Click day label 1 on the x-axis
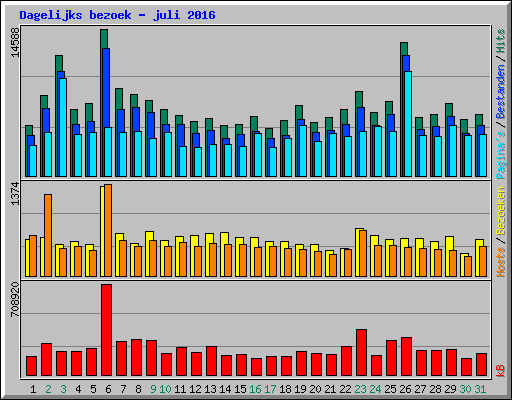This screenshot has height=400, width=512. 33,389
